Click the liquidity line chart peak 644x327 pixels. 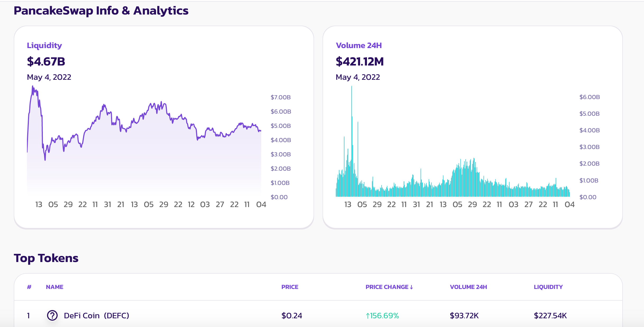[33, 87]
